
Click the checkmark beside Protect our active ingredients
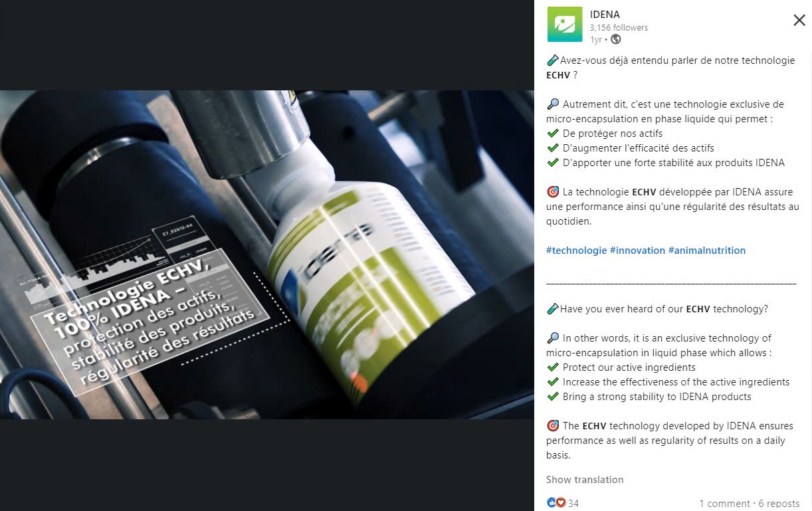pos(552,367)
